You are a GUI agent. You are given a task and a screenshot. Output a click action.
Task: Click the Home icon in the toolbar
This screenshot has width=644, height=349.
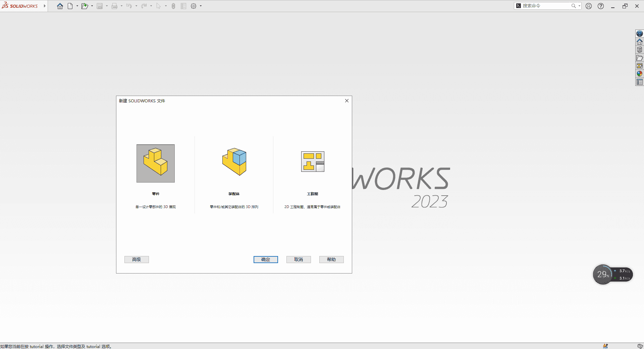(x=60, y=6)
